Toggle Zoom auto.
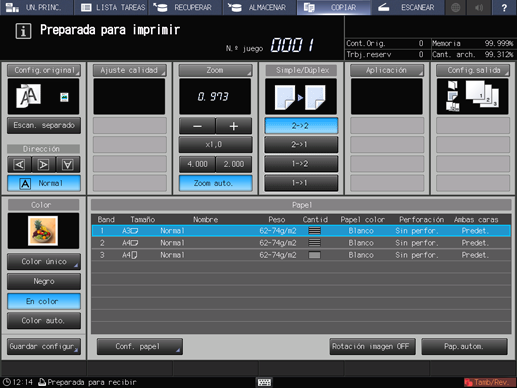Screen dimensions: 517x388 (215, 183)
